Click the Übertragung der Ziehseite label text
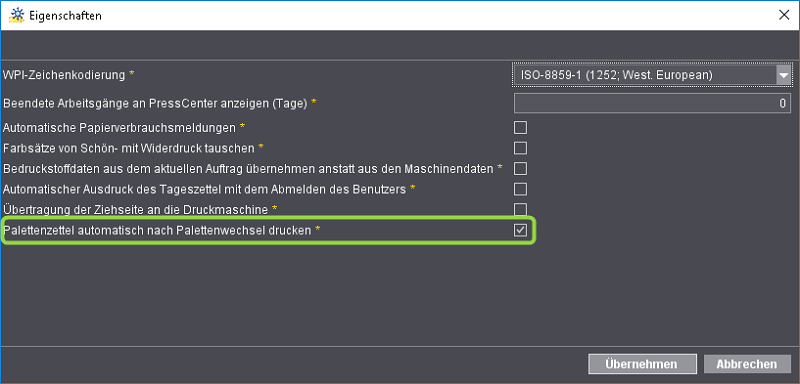Image resolution: width=800 pixels, height=384 pixels. (136, 209)
